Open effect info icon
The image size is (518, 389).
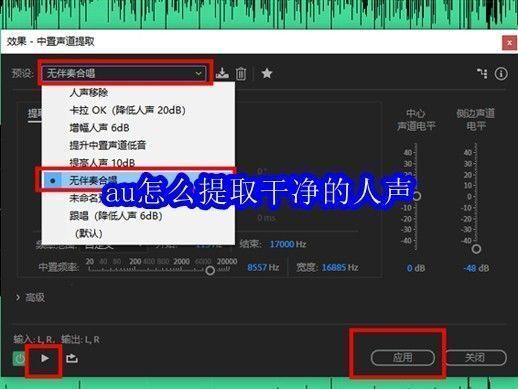click(x=501, y=73)
